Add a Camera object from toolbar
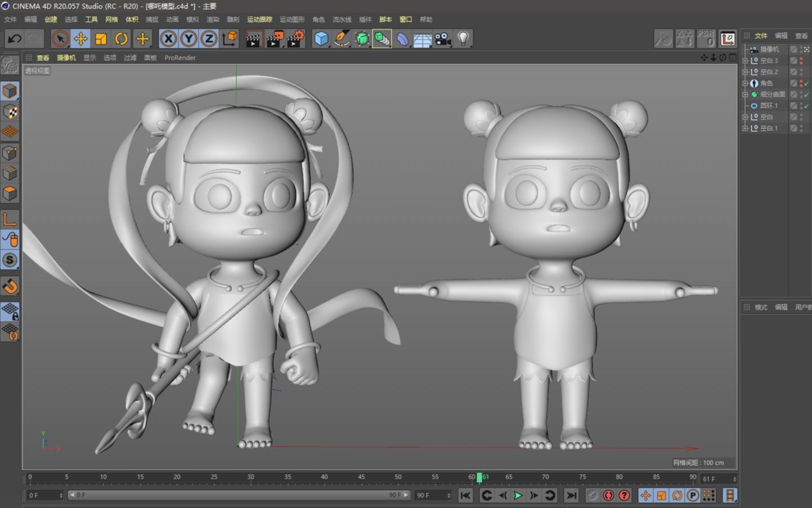 tap(443, 39)
